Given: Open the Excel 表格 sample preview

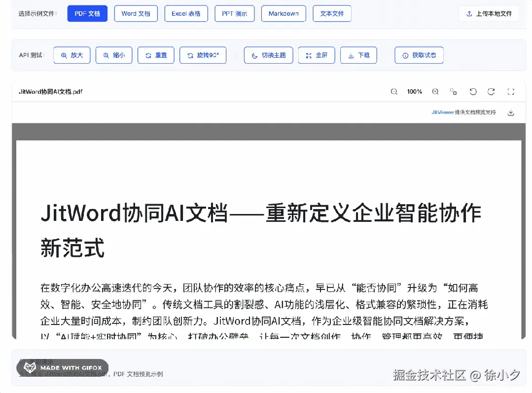Looking at the screenshot, I should pos(186,14).
